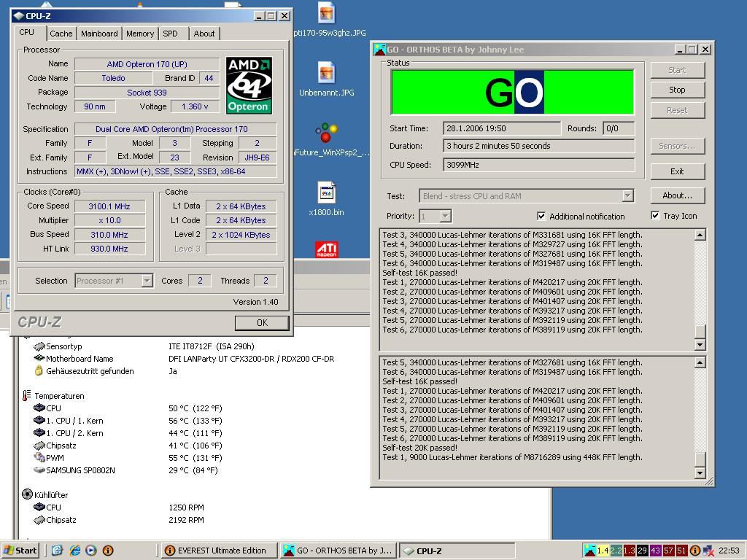Click the network disconnected tray icon
The image size is (747, 560).
[708, 551]
